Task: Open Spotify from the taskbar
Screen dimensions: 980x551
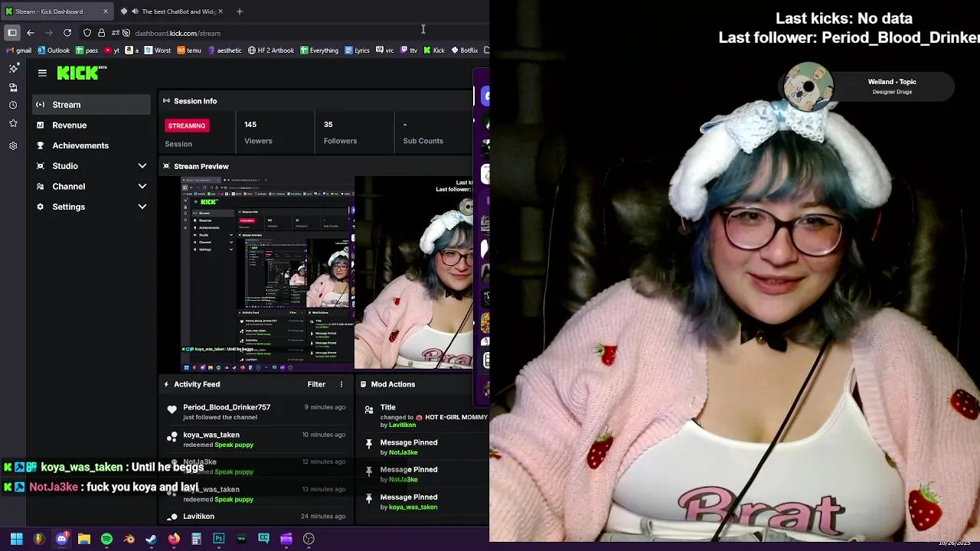Action: (x=106, y=539)
